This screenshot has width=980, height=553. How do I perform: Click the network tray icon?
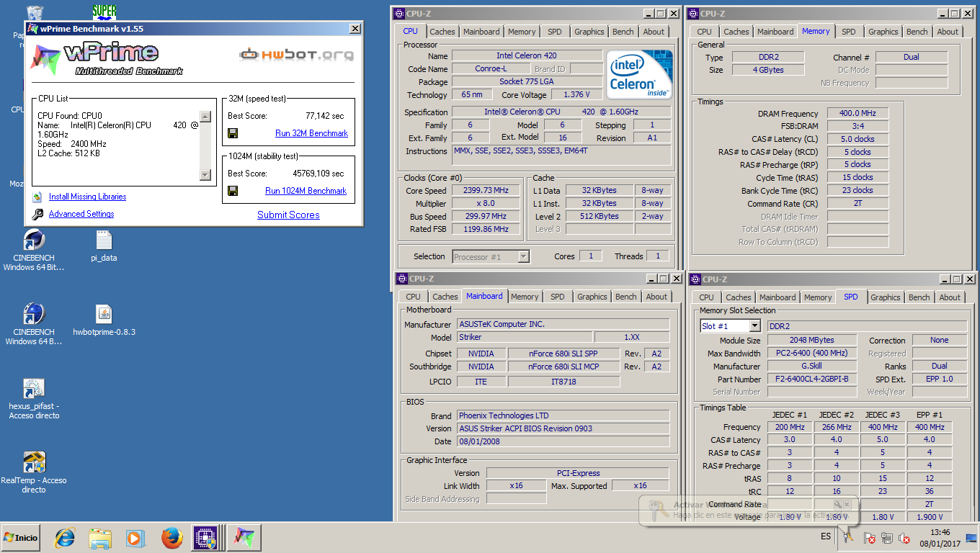coord(887,538)
